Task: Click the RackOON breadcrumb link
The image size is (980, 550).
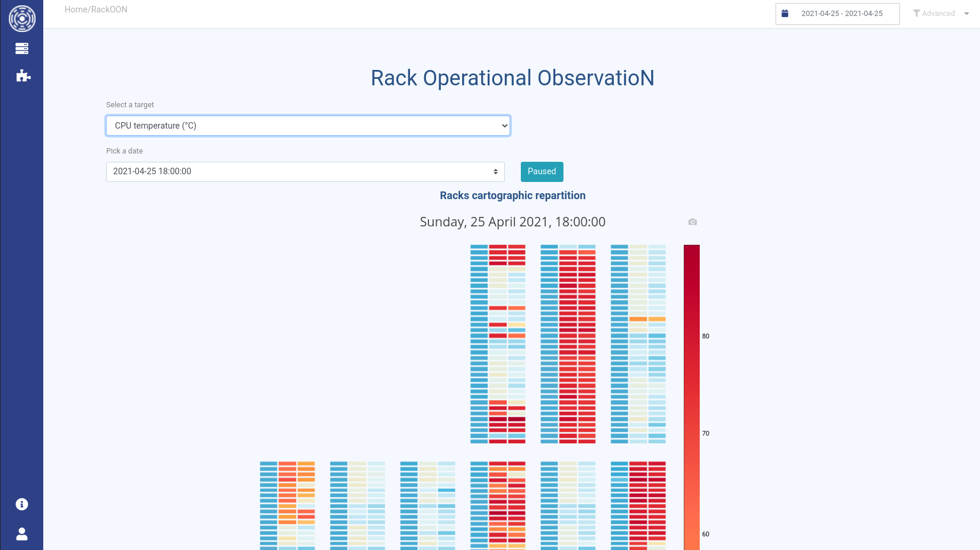Action: click(x=109, y=9)
